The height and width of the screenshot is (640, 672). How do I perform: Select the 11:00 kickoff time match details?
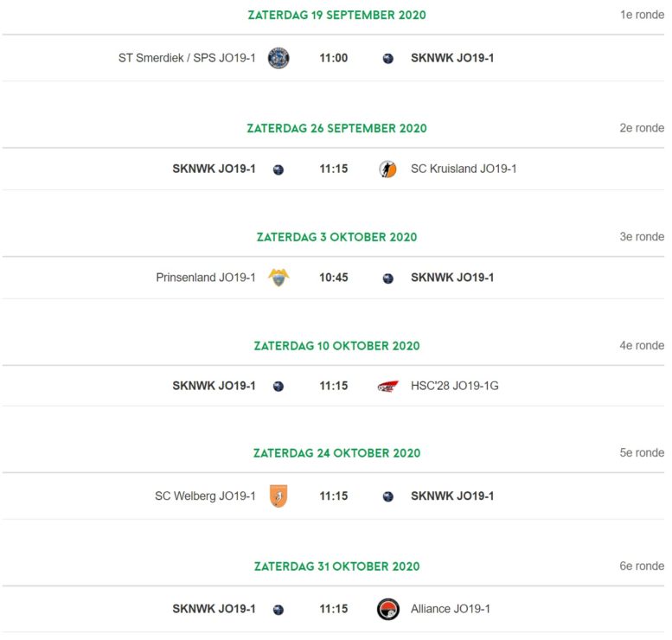[x=334, y=58]
